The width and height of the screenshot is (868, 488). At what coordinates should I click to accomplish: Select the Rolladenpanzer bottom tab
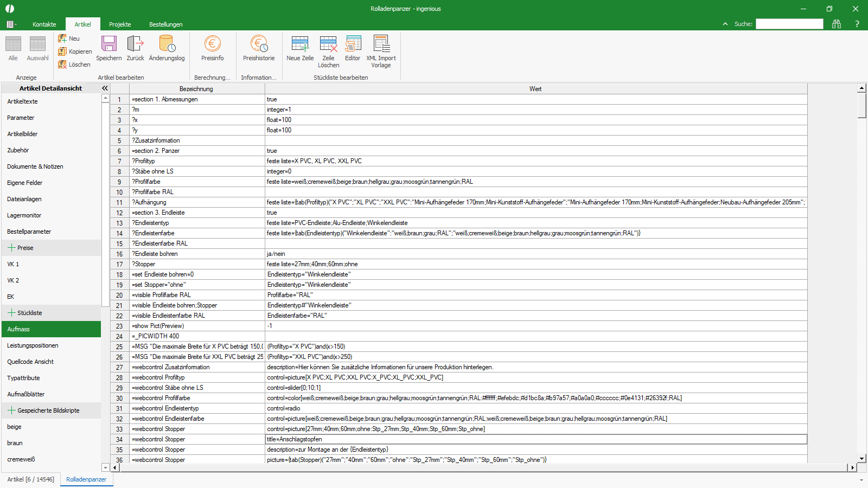tap(86, 479)
